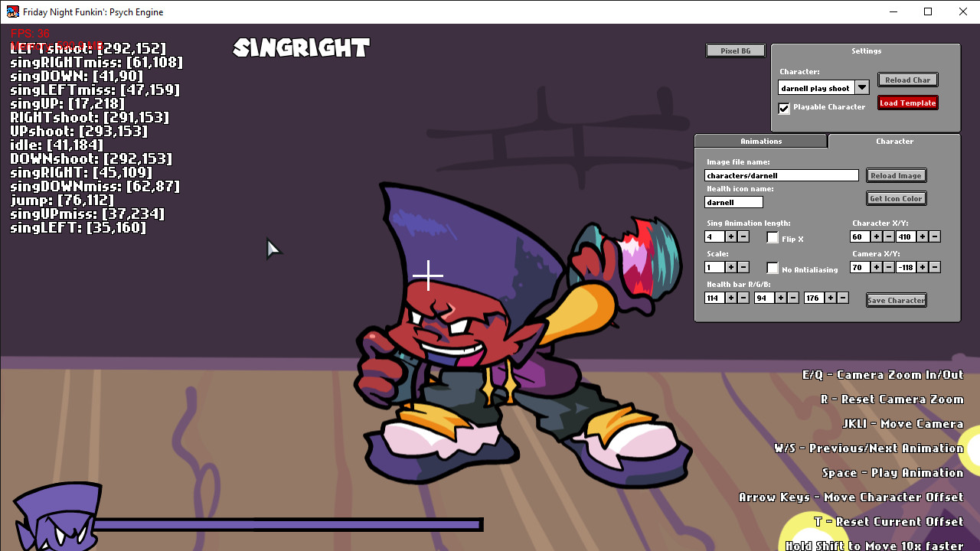The width and height of the screenshot is (980, 551).
Task: Click the Pixel BG button
Action: [735, 51]
